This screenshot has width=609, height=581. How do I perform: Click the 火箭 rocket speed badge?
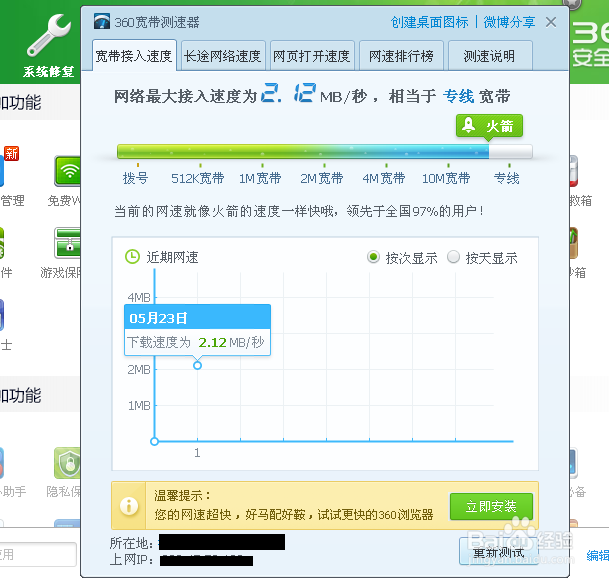(x=489, y=126)
